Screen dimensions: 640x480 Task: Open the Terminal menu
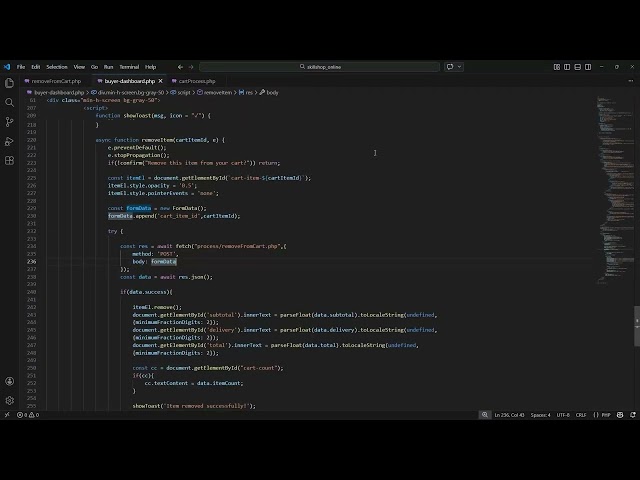[129, 67]
